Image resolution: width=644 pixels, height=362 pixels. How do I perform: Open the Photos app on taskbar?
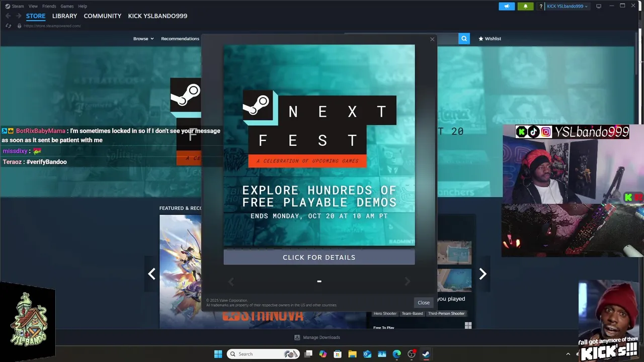coord(382,354)
